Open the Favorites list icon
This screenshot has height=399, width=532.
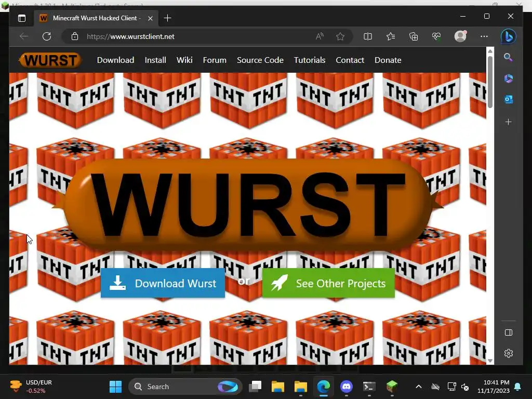[x=391, y=36]
